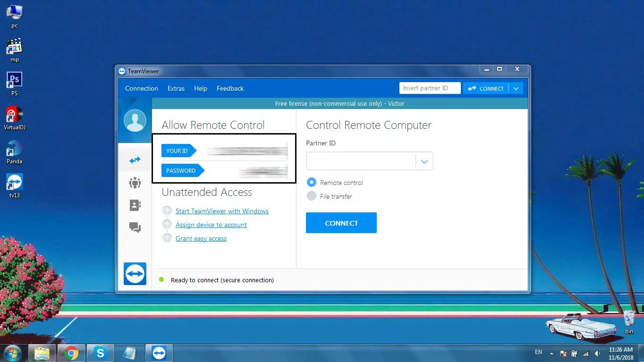The width and height of the screenshot is (644, 362).
Task: Open the Help menu
Action: pyautogui.click(x=201, y=88)
